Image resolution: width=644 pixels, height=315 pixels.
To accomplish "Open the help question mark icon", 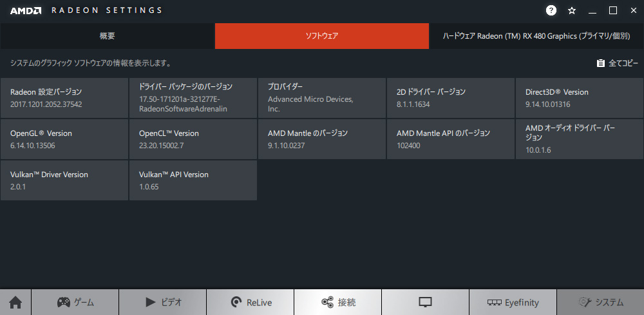I will pyautogui.click(x=551, y=11).
